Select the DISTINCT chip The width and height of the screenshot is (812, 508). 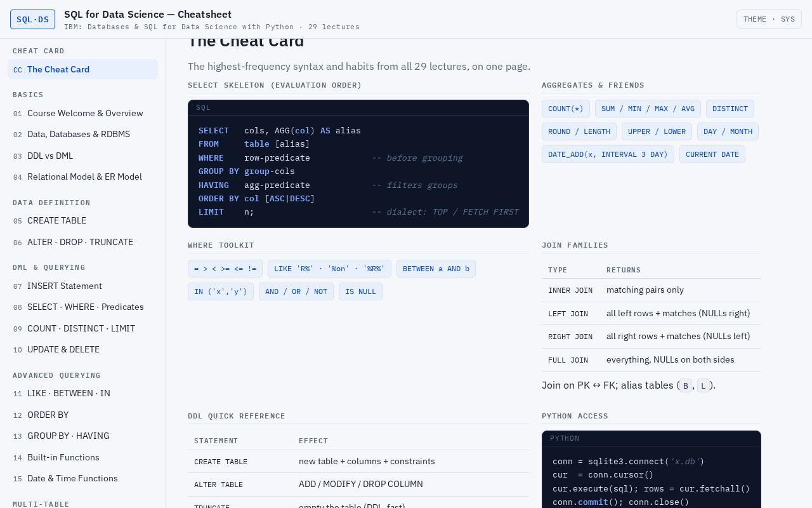tap(730, 109)
